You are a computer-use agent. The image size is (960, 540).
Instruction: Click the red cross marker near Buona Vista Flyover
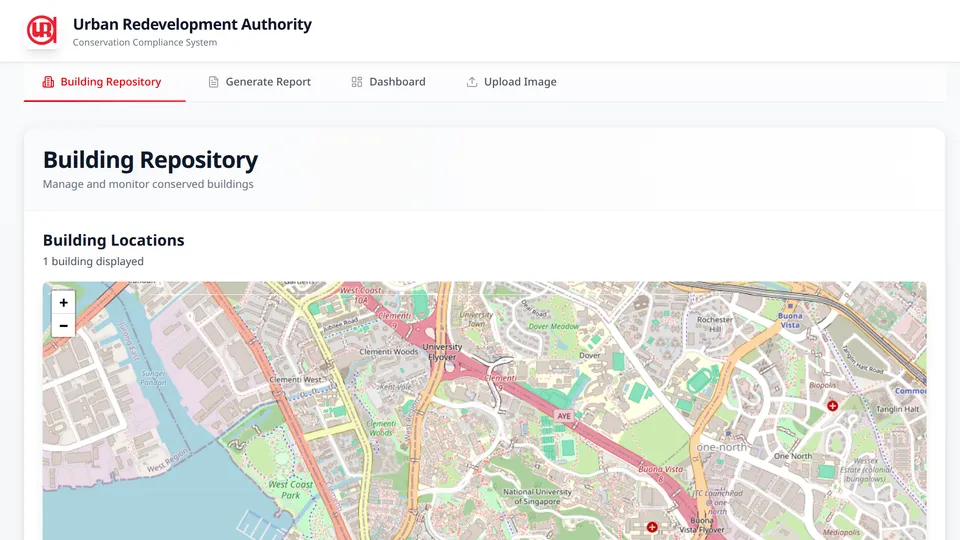point(652,527)
